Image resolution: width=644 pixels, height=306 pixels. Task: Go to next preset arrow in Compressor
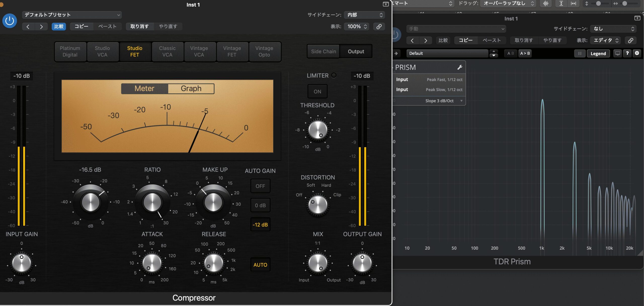[x=41, y=26]
